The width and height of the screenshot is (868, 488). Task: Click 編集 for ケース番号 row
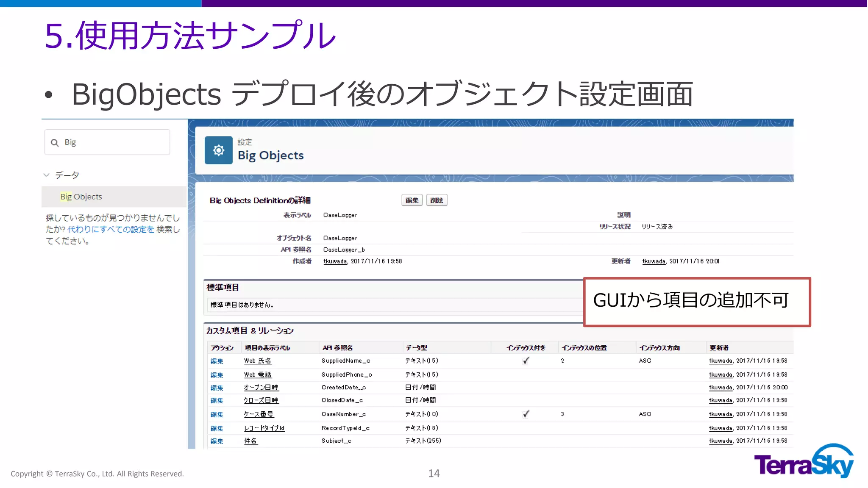point(217,415)
